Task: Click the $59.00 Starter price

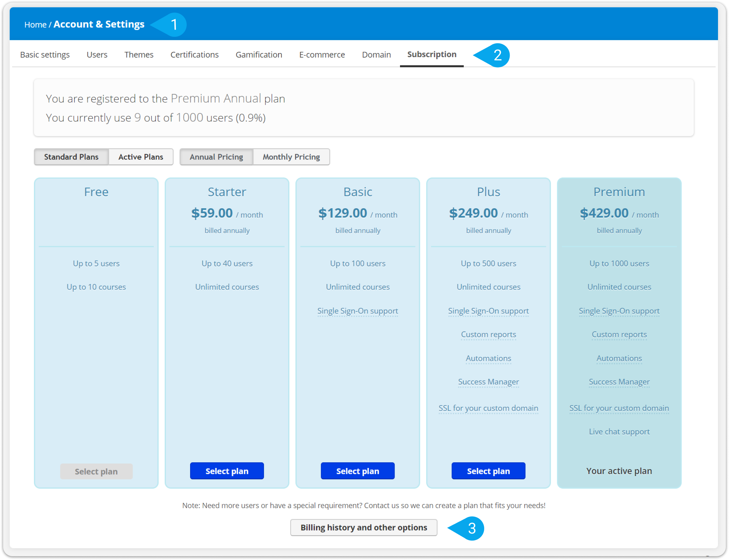Action: 212,213
